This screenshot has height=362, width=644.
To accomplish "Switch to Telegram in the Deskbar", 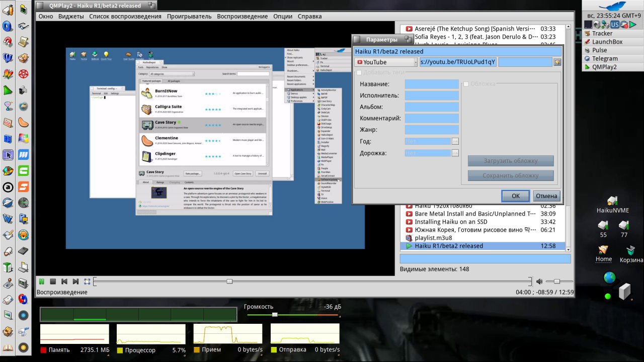I will [x=612, y=58].
